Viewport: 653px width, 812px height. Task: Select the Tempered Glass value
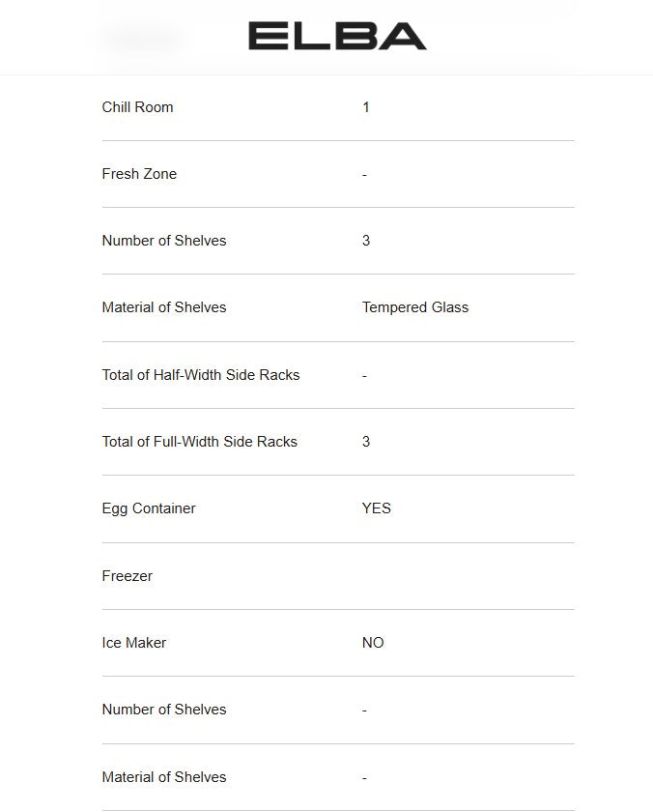(415, 307)
